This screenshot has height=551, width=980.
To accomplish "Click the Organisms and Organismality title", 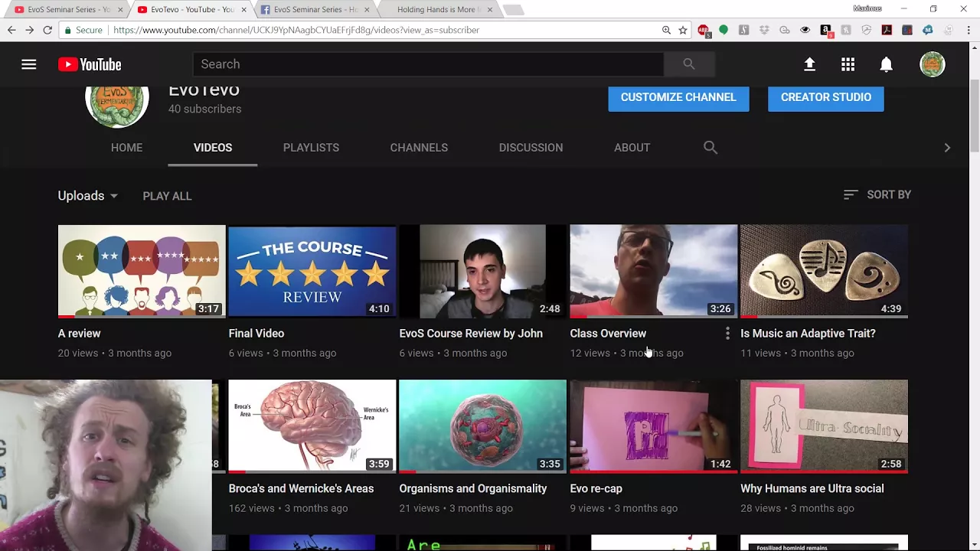I will [473, 488].
